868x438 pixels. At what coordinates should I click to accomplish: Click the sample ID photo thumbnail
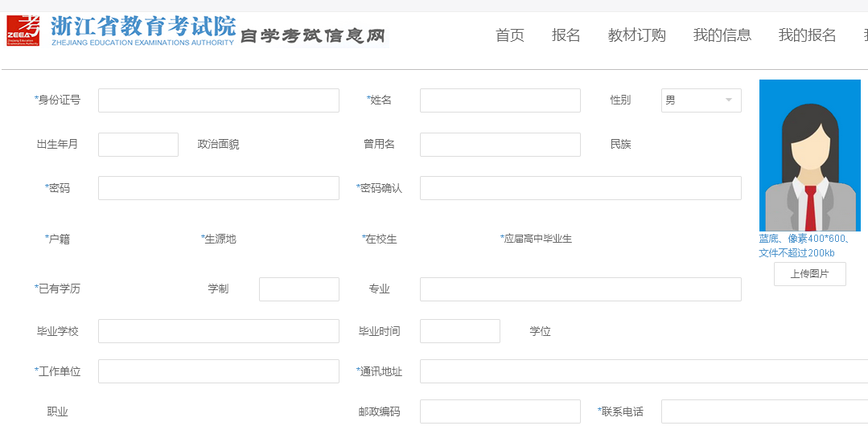(810, 155)
